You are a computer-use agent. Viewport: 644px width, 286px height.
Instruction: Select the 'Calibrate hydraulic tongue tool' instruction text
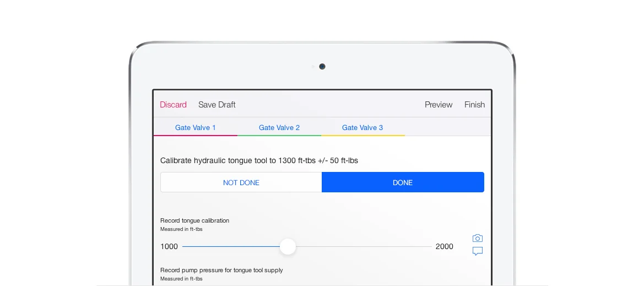coord(259,161)
